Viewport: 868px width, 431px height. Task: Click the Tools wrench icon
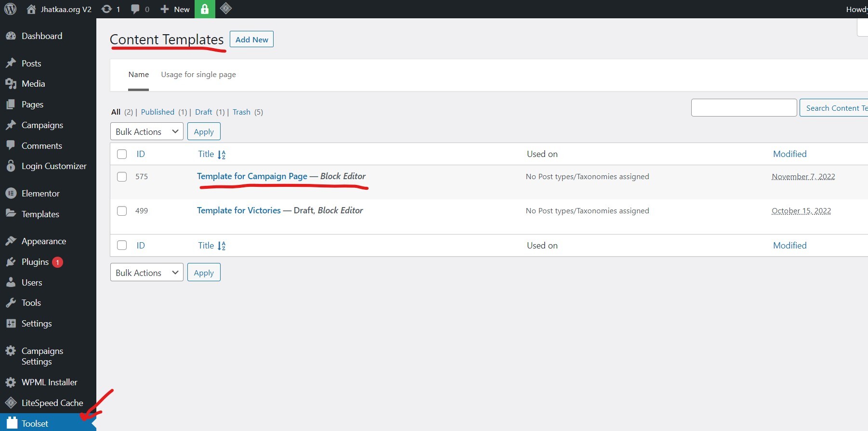pos(11,303)
